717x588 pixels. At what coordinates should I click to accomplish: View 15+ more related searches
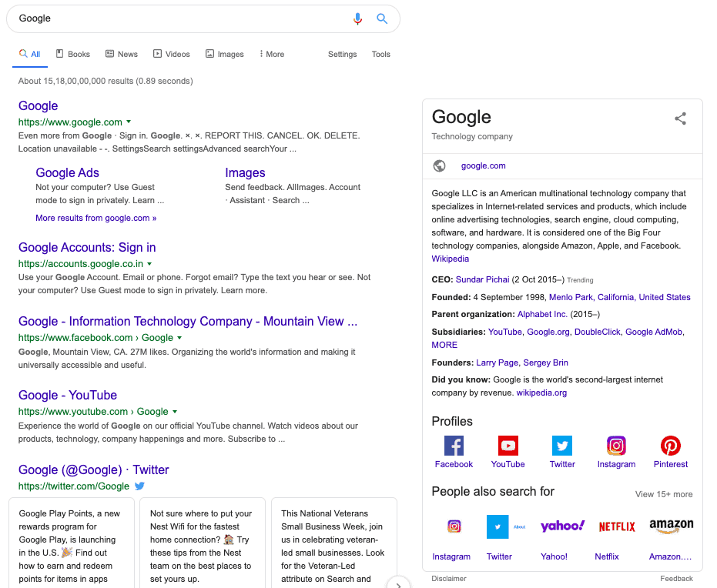click(664, 494)
